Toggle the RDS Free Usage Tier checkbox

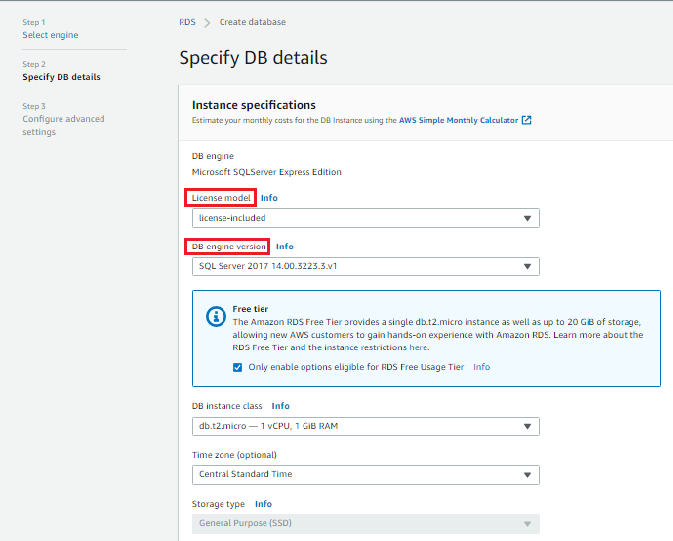237,367
